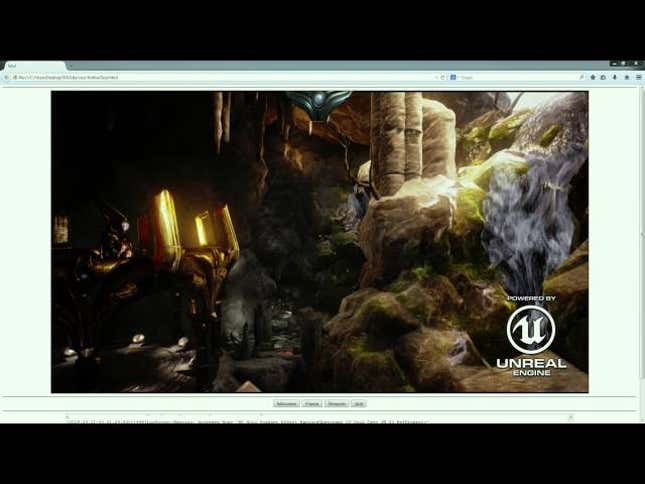
Task: Click the Quit button below the game
Action: click(359, 404)
